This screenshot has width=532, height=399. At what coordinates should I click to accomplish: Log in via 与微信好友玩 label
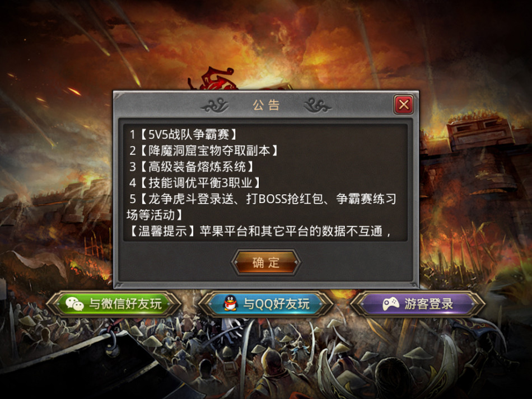click(x=125, y=304)
